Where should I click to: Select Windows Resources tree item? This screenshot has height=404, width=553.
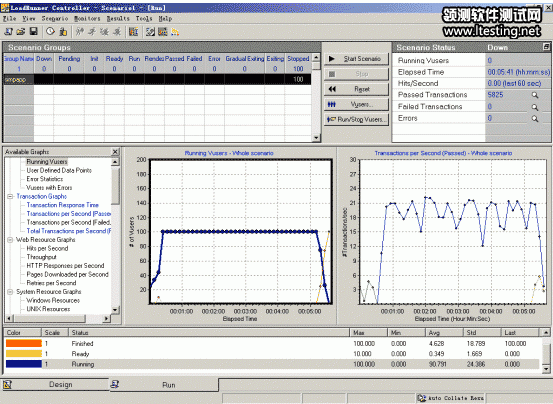coord(53,300)
